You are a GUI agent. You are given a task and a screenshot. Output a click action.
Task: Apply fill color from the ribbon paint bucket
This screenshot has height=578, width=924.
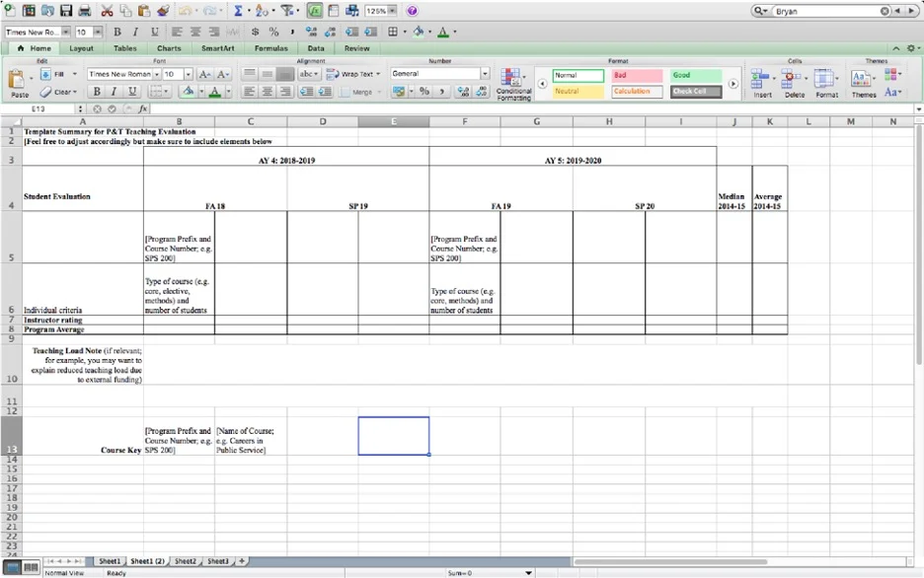tap(188, 91)
